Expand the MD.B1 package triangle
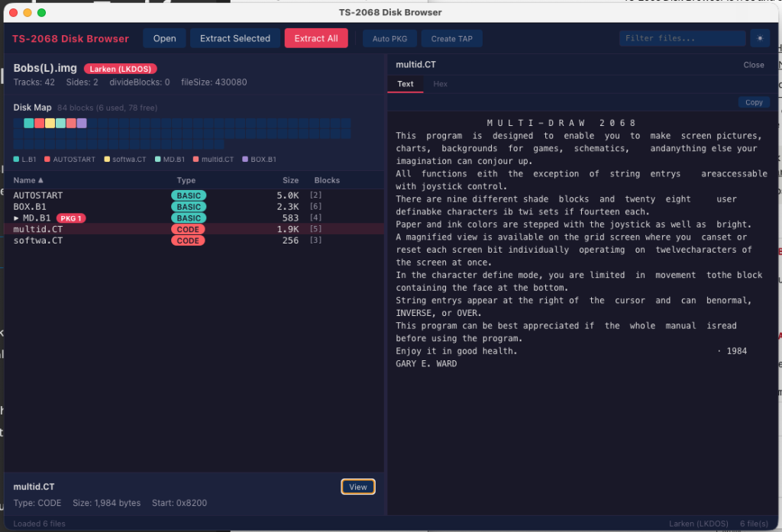Screen dimensions: 782x532 [17, 218]
